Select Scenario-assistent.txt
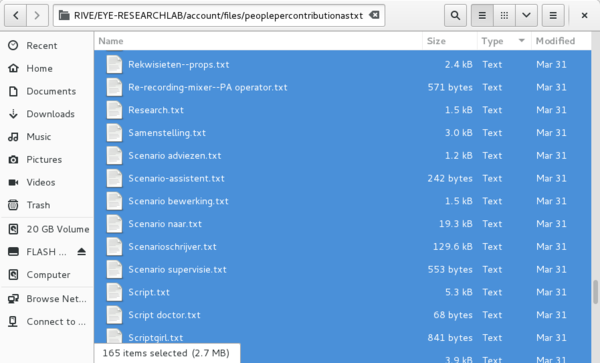This screenshot has height=363, width=600. (342, 178)
